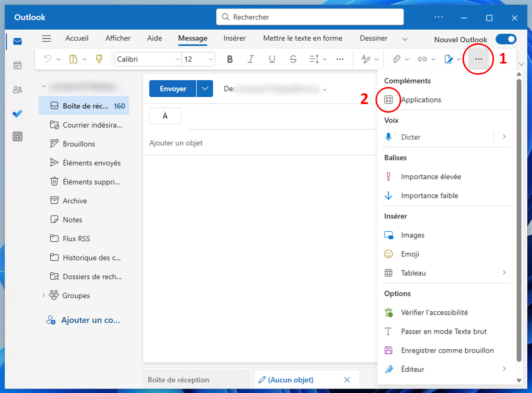This screenshot has width=532, height=393.
Task: Click the Dicter microphone option
Action: (410, 137)
